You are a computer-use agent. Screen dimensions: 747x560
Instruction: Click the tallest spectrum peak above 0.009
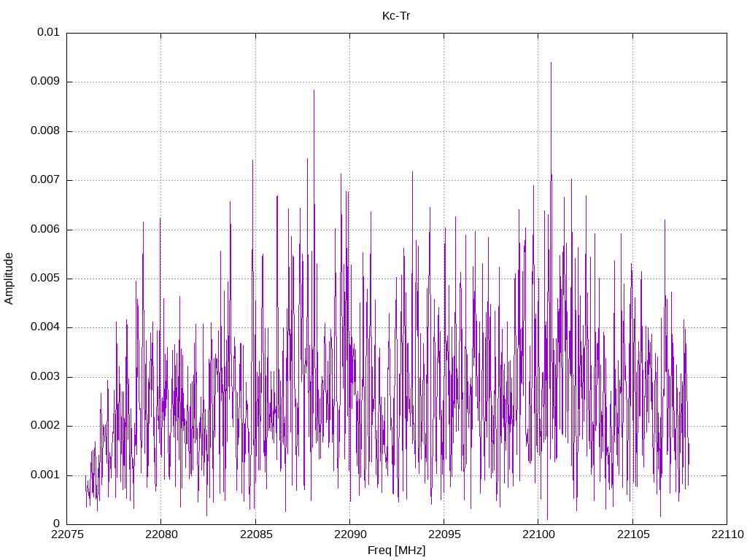(x=551, y=64)
